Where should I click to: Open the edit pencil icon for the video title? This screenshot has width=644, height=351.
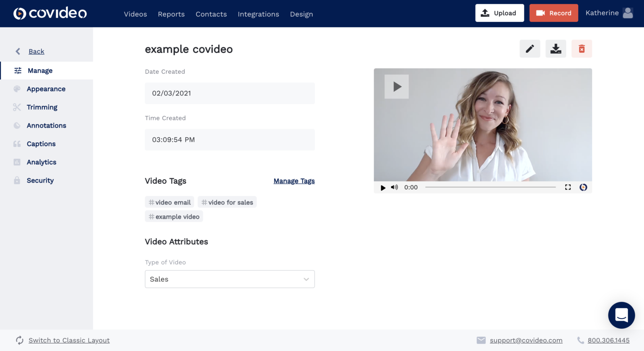pyautogui.click(x=530, y=49)
